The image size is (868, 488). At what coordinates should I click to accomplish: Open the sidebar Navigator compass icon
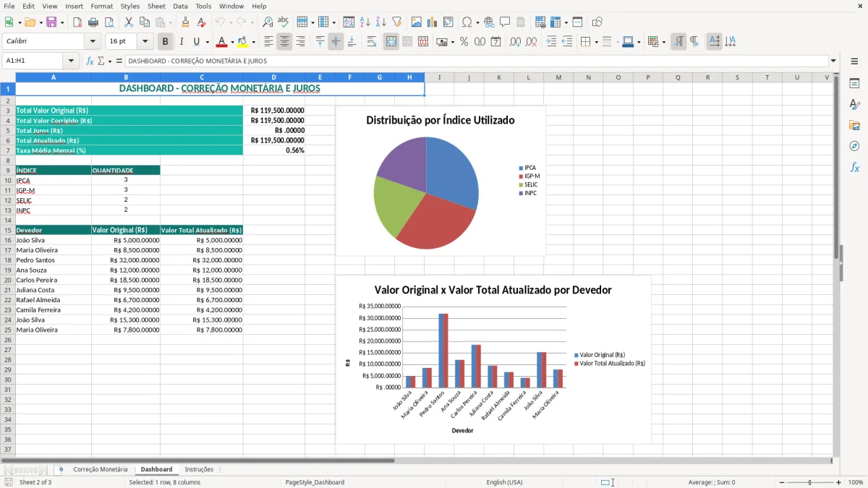tap(854, 146)
